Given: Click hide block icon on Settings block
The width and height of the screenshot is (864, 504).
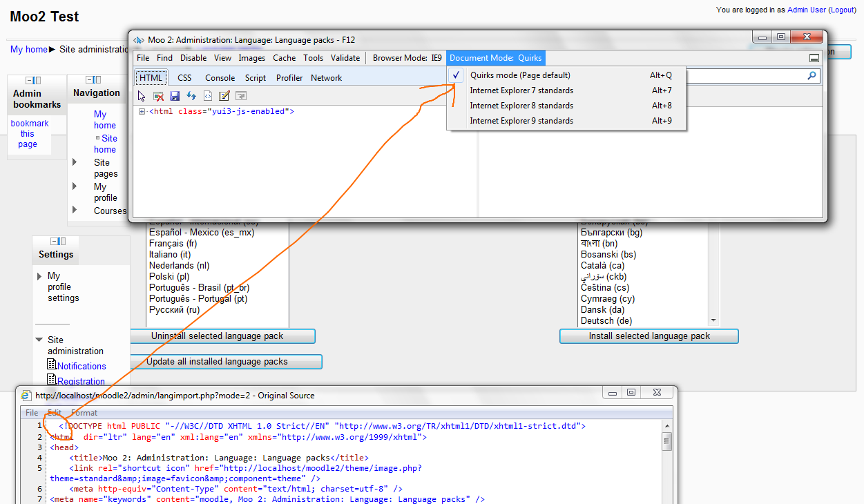Looking at the screenshot, I should (55, 241).
